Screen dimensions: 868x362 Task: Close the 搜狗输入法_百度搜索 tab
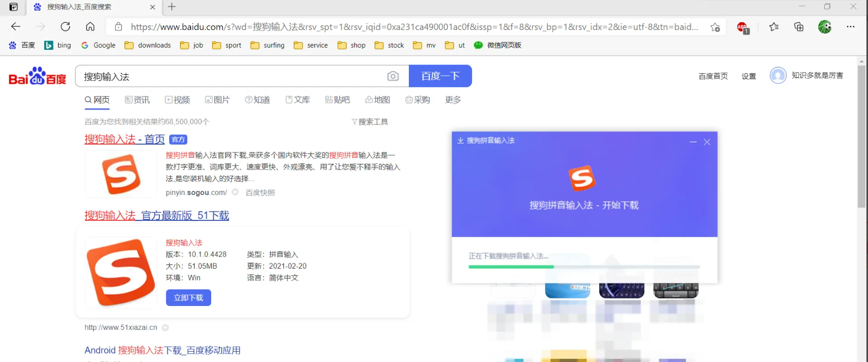[x=153, y=7]
